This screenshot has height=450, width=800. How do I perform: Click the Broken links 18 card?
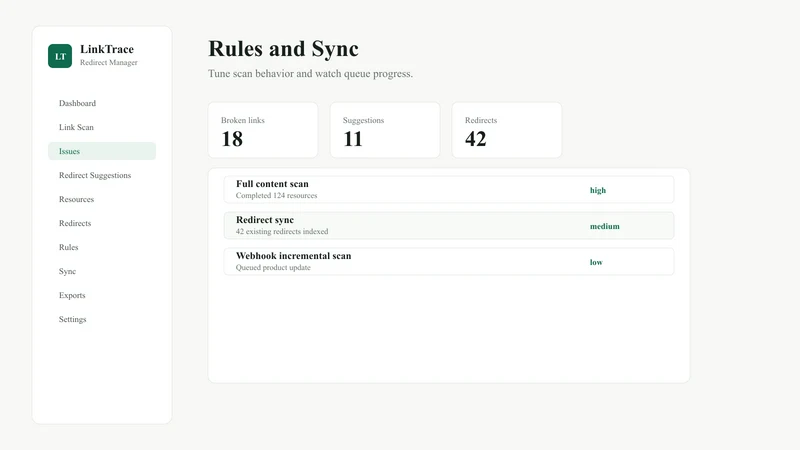263,130
